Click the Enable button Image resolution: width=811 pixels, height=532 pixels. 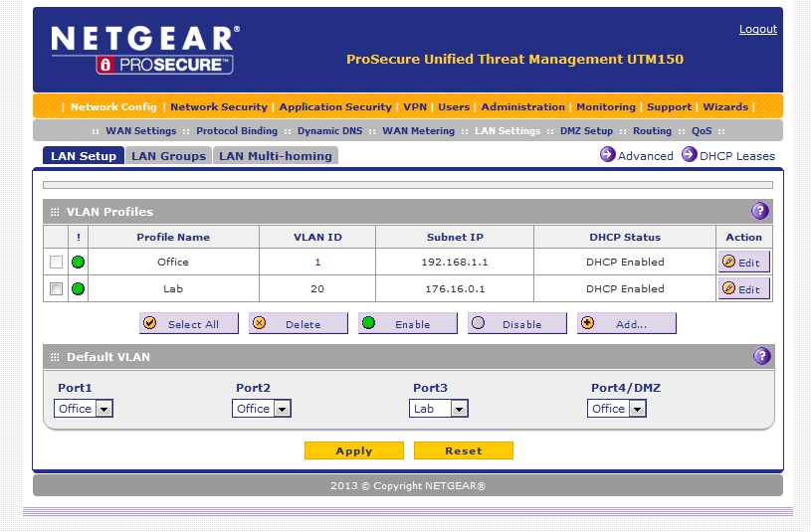(x=408, y=323)
